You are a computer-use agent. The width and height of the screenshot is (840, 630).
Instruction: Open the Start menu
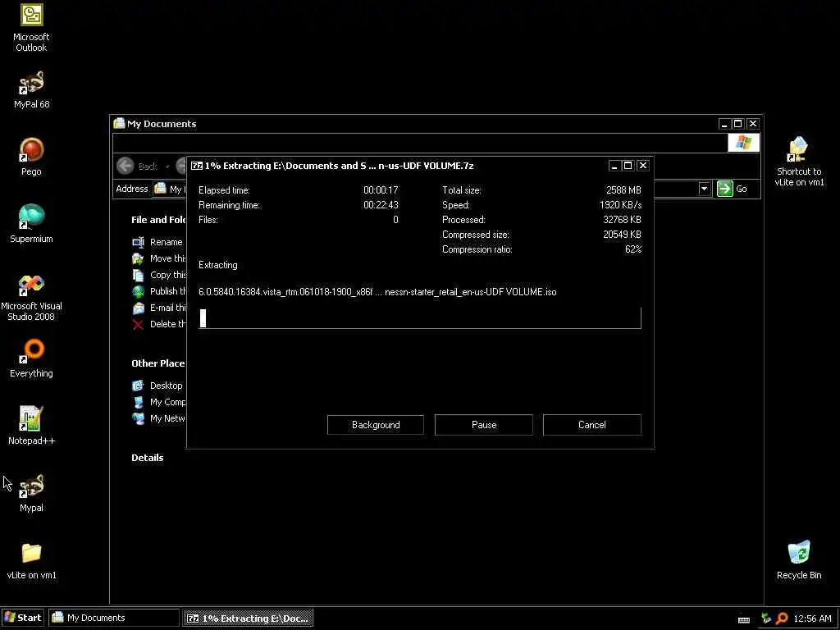pyautogui.click(x=22, y=618)
